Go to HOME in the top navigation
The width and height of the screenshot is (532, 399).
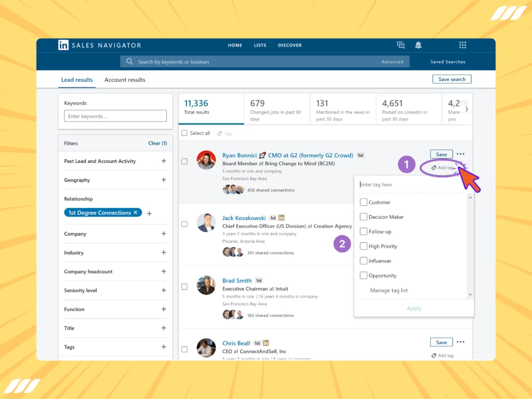[235, 45]
